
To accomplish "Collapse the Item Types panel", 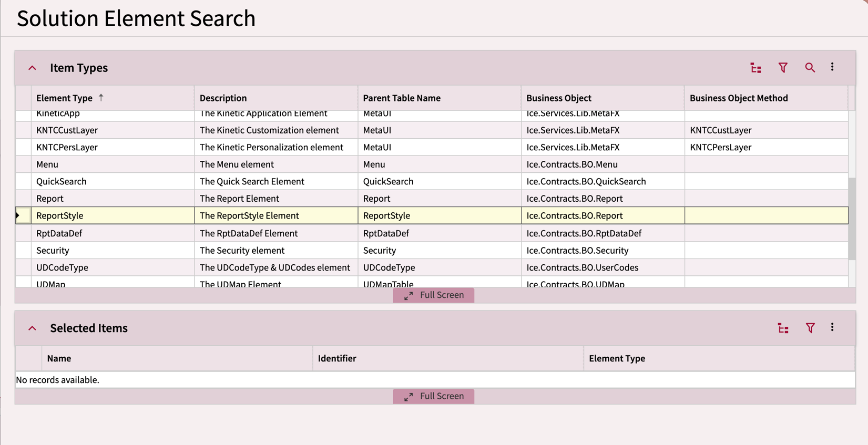I will tap(32, 68).
